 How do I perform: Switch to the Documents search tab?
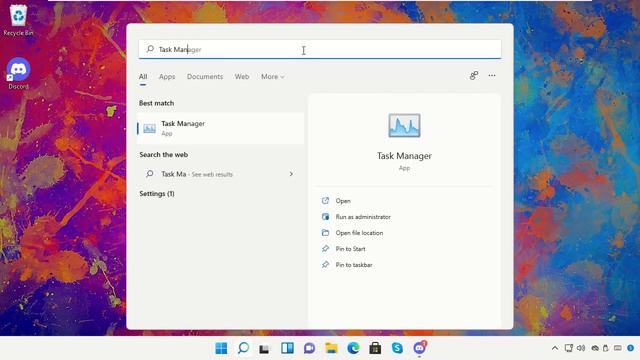205,77
